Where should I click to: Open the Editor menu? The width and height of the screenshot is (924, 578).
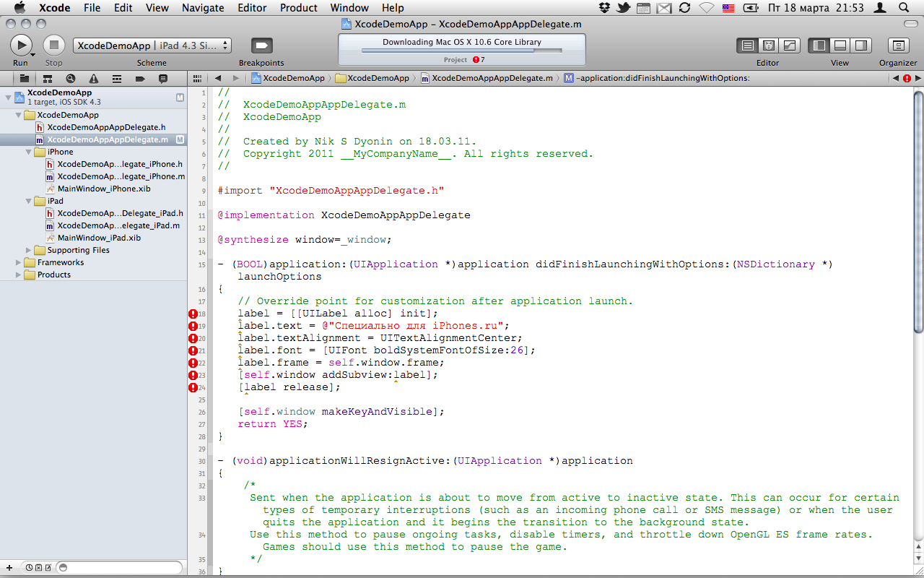pyautogui.click(x=252, y=8)
